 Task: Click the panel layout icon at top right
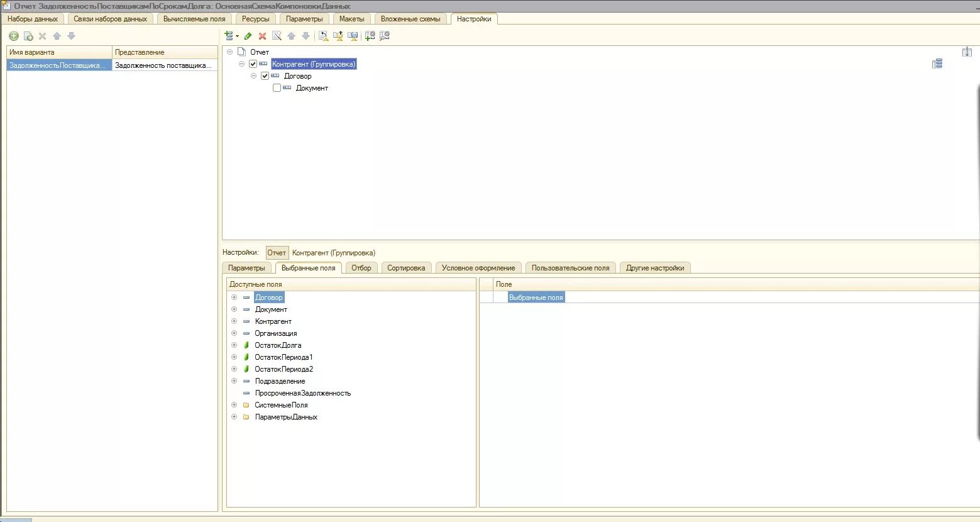pyautogui.click(x=967, y=52)
